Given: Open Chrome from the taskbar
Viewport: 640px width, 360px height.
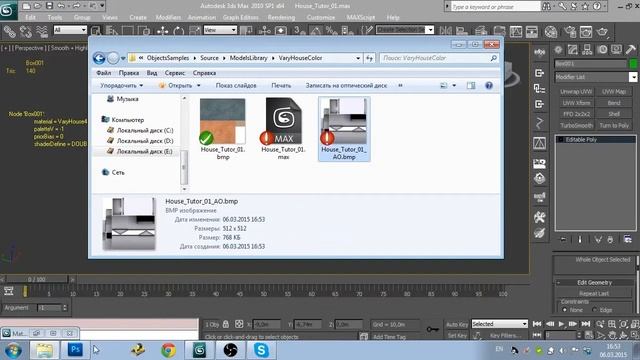Looking at the screenshot, I should point(168,350).
